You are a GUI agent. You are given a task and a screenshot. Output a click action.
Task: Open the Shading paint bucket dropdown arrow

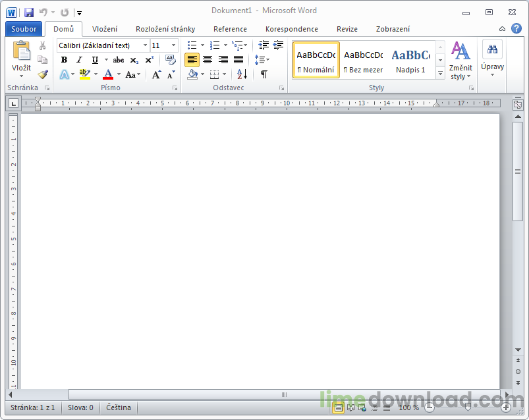(202, 74)
